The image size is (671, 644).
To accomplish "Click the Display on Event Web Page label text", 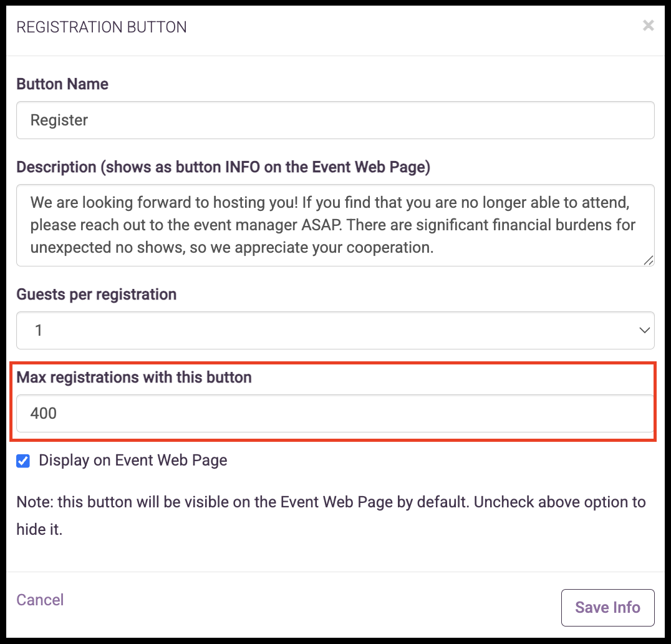I will pos(133,461).
